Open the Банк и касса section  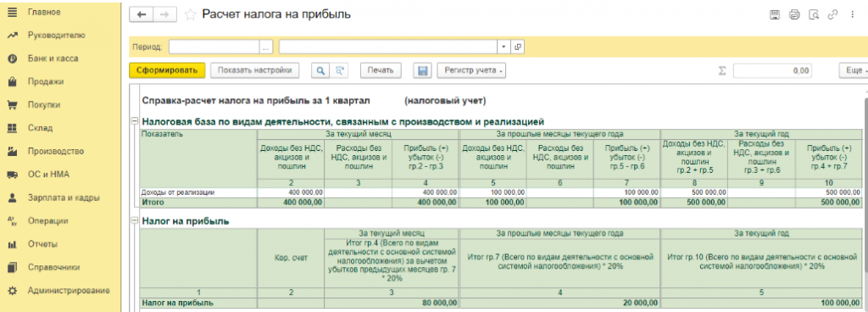tap(53, 58)
